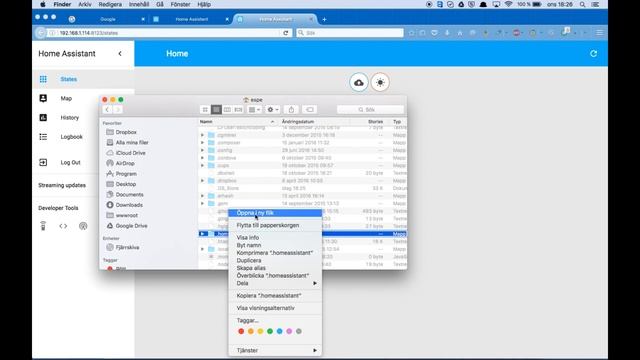640x360 pixels.
Task: Click the sun badge on the Home page
Action: tap(380, 82)
